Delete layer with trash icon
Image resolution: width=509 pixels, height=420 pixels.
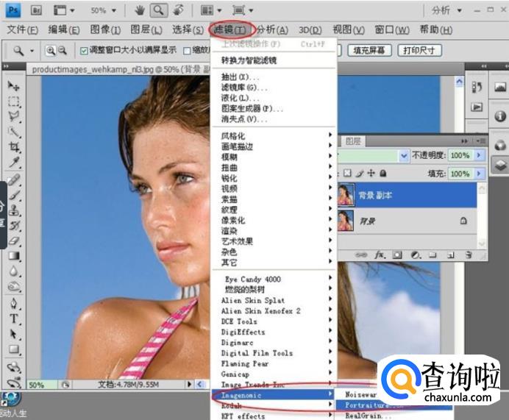pyautogui.click(x=469, y=255)
